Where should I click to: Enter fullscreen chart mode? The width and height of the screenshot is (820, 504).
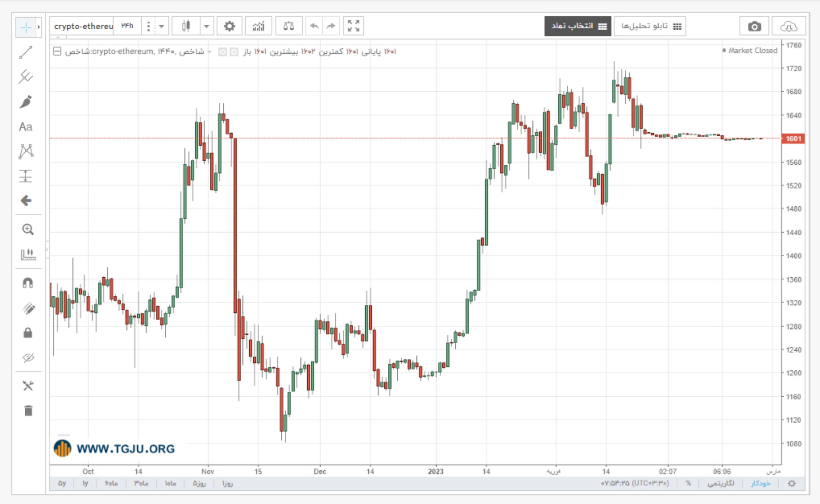(354, 26)
